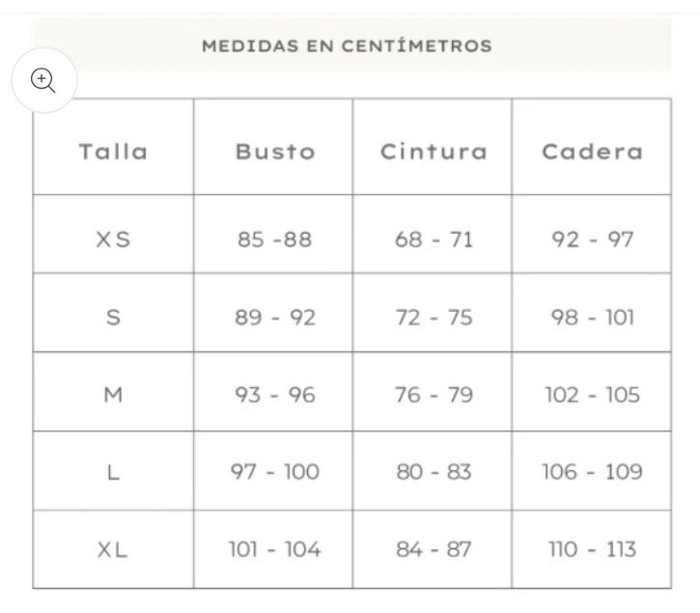
Task: Select the M size row label
Action: [x=113, y=395]
